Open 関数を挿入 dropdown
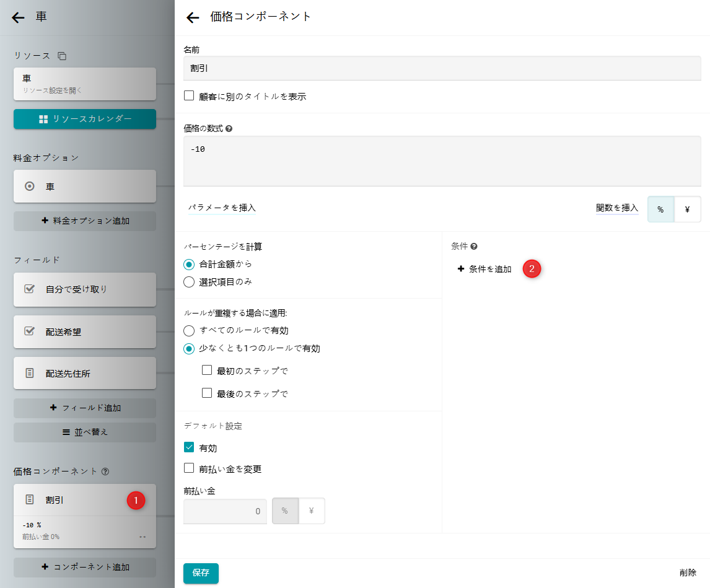The image size is (710, 588). point(616,208)
